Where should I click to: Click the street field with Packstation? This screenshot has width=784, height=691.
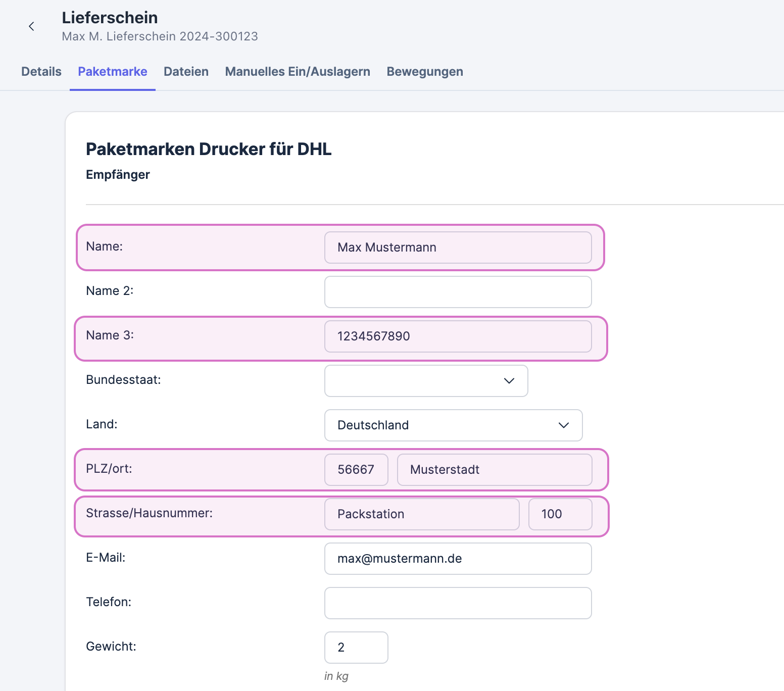pos(421,514)
